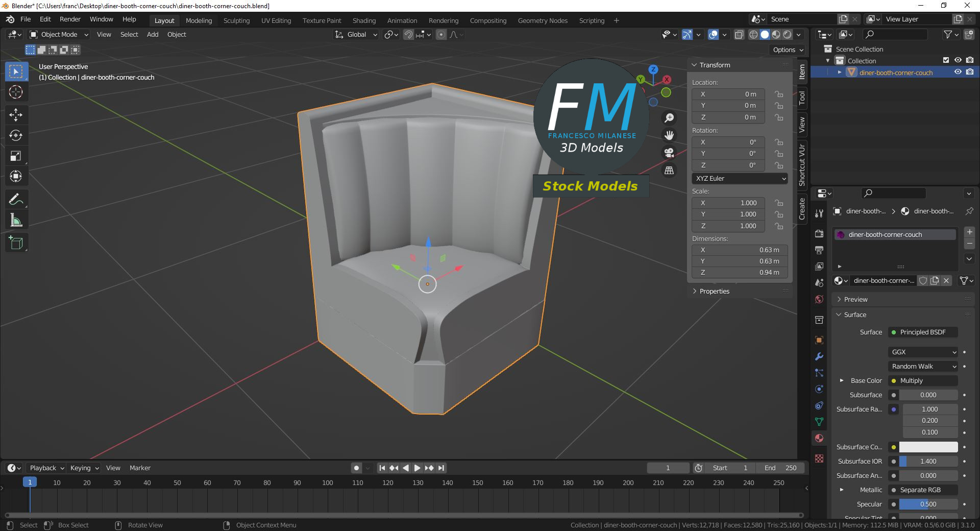980x531 pixels.
Task: Open the Object Mode dropdown
Action: (59, 35)
